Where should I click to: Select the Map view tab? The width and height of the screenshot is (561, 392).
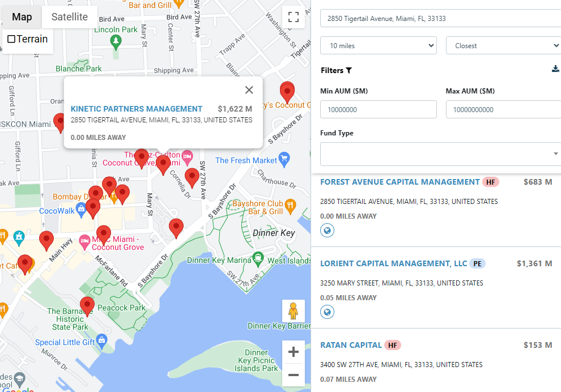click(x=22, y=17)
